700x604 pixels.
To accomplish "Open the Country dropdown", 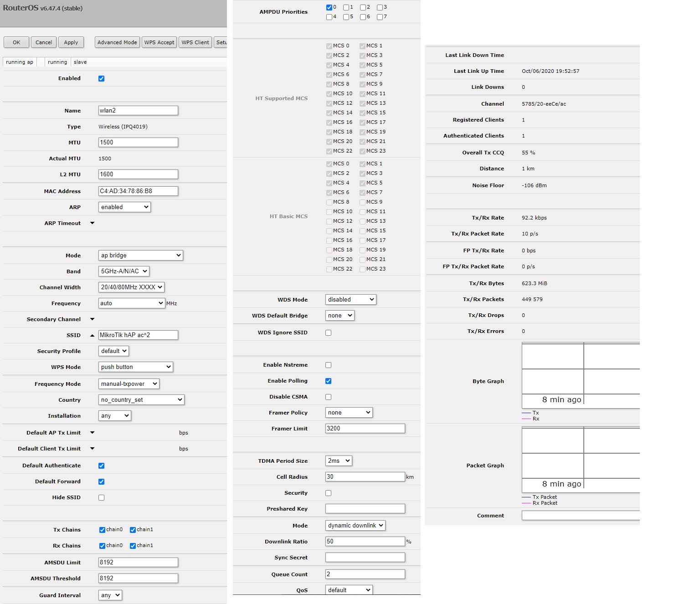I will (x=141, y=400).
